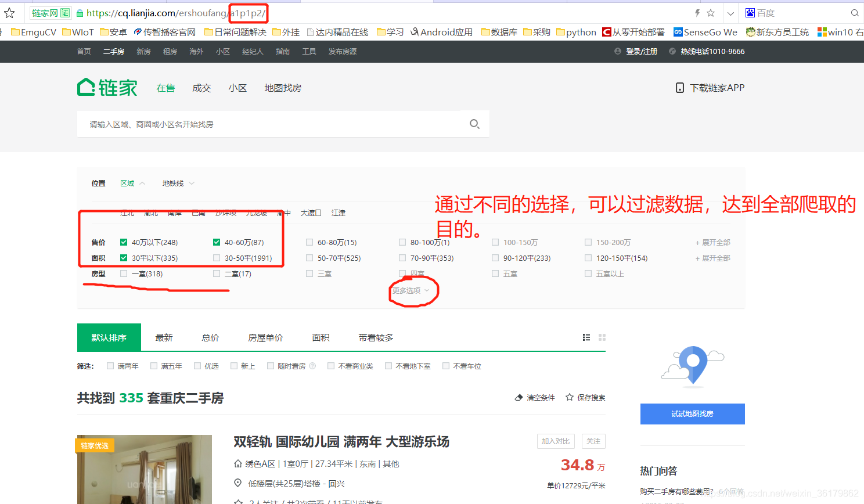Click the map pin illustration

[693, 366]
